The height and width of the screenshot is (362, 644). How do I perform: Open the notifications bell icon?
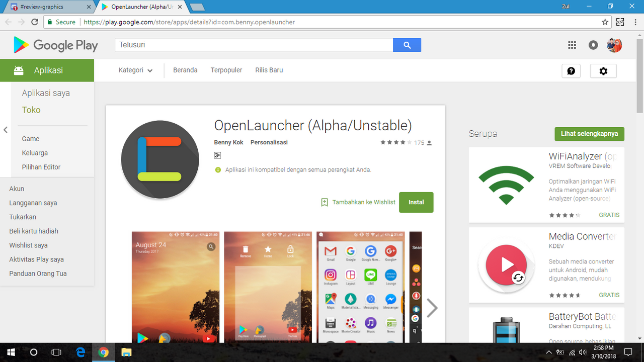593,45
